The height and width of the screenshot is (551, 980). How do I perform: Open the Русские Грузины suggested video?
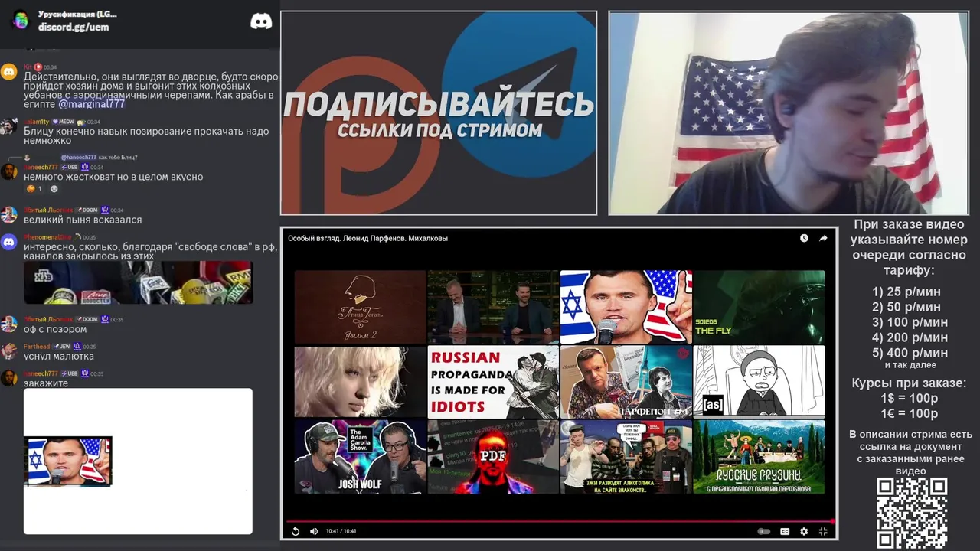(759, 456)
